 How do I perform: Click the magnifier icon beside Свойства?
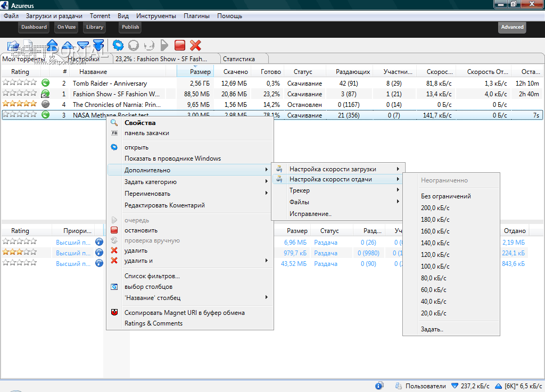point(114,122)
